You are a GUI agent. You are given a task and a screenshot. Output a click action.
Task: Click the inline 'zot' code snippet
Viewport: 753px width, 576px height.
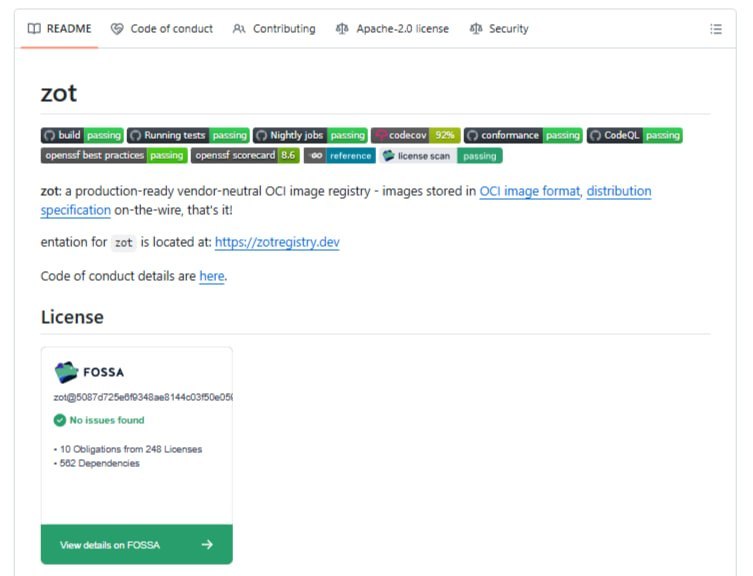tap(123, 243)
